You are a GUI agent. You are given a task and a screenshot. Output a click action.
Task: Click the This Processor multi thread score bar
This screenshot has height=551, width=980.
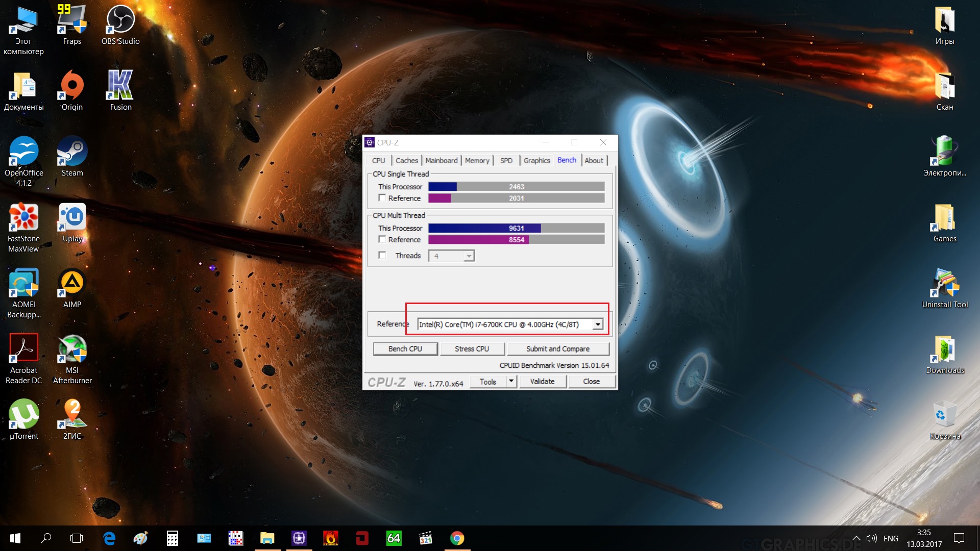coord(517,228)
